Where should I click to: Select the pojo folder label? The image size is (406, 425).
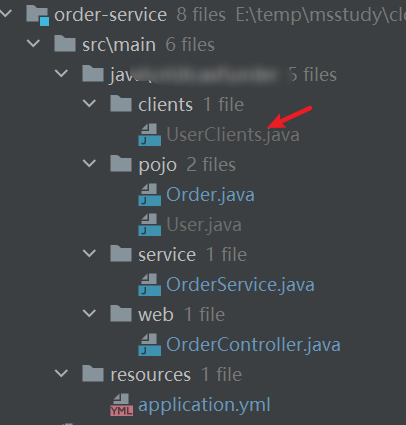point(157,165)
